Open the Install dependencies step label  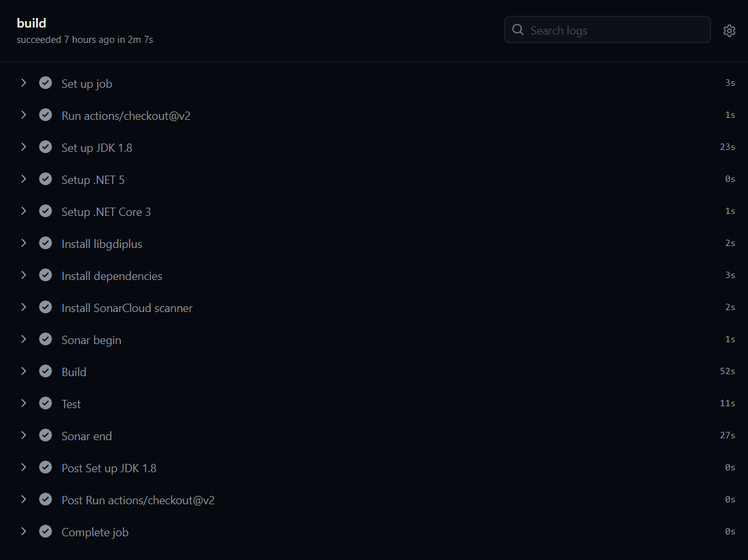tap(112, 276)
